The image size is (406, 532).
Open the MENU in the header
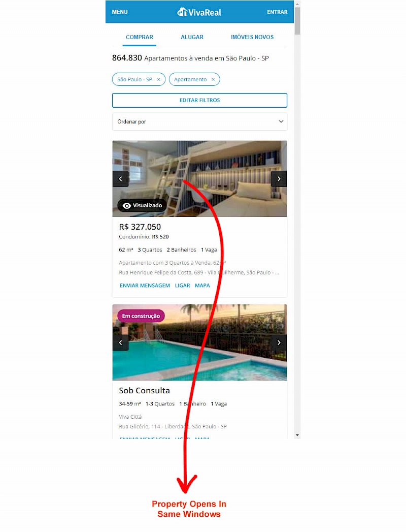(x=120, y=12)
